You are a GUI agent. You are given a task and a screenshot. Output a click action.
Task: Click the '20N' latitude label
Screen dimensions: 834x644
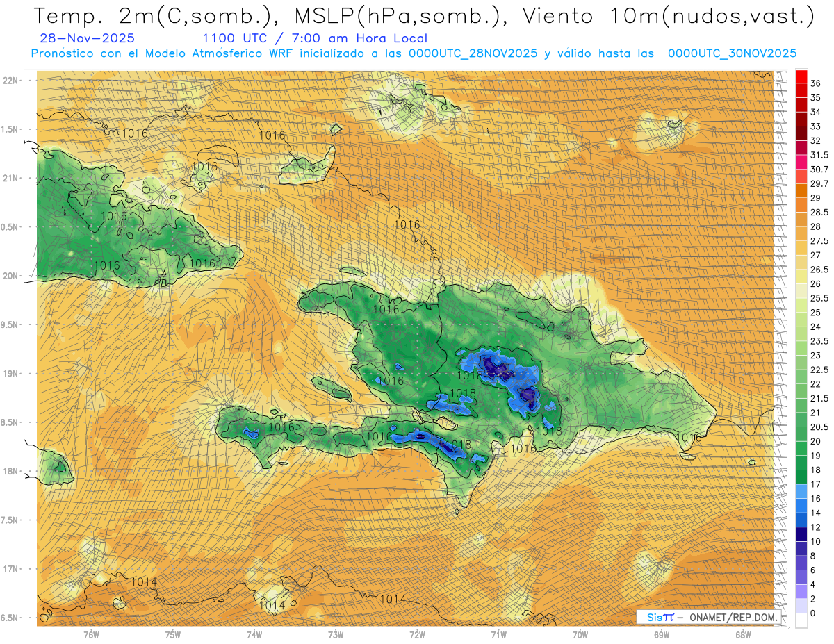[x=11, y=276]
